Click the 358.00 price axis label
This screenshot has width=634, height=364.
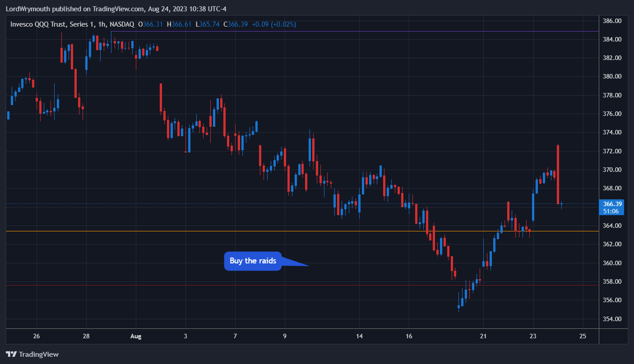(x=612, y=281)
